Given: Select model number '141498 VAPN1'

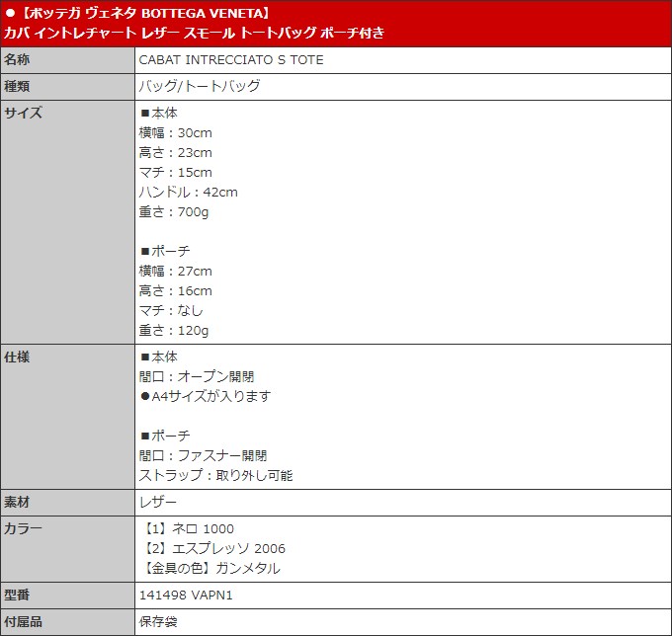Looking at the screenshot, I should (186, 596).
